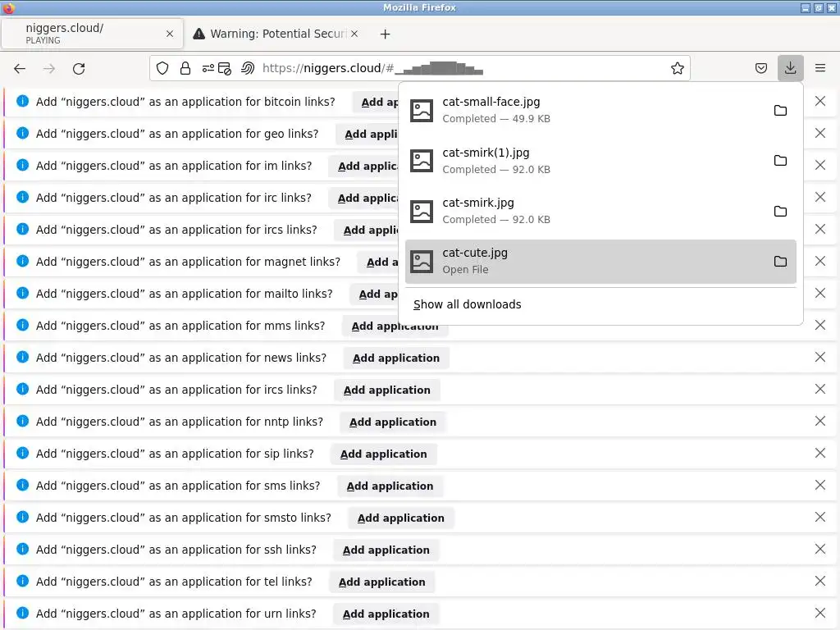Dismiss the bitcoin links notification

[x=820, y=101]
